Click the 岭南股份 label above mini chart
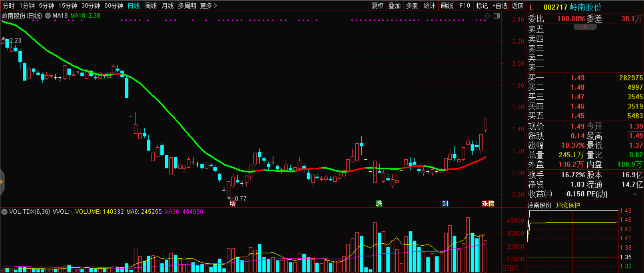 click(x=540, y=205)
